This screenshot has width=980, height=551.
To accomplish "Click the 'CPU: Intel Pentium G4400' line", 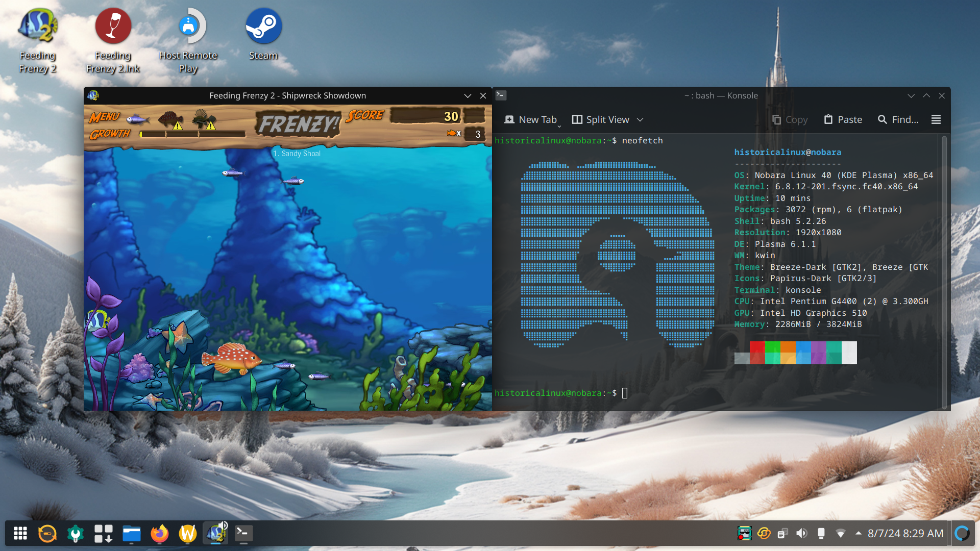I will [831, 301].
